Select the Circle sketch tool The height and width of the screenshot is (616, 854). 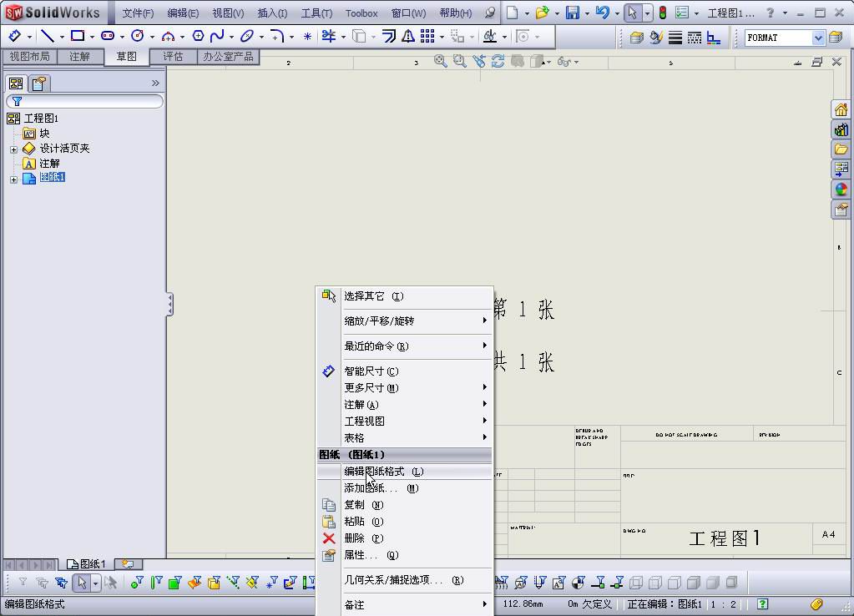[138, 37]
